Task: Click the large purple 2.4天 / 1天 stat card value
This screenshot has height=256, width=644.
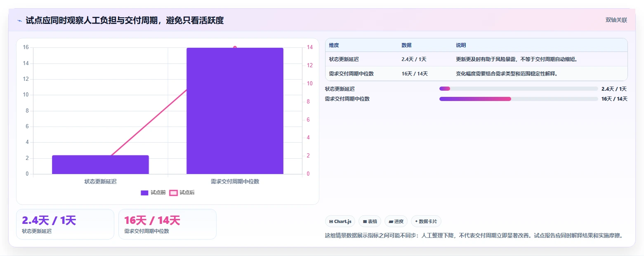Action: click(x=49, y=221)
